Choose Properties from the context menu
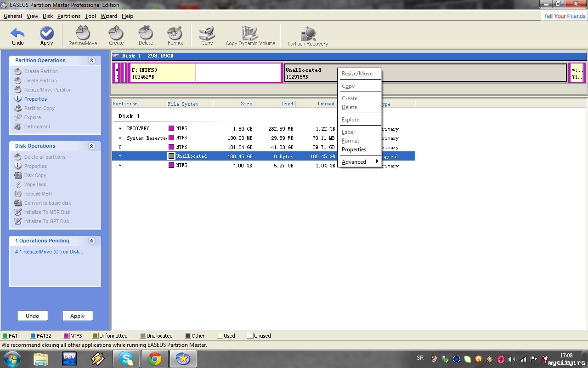The image size is (588, 368). point(354,149)
